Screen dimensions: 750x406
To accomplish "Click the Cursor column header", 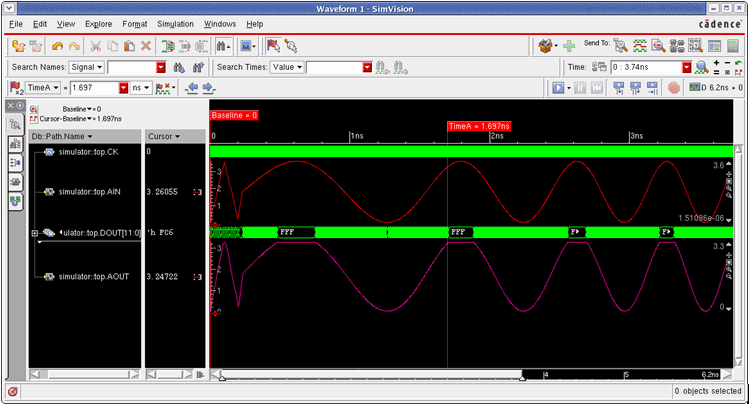I will [163, 135].
